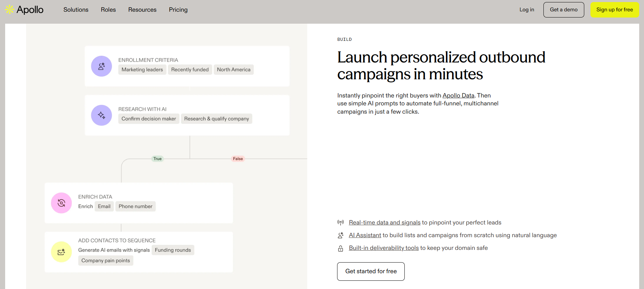
Task: Click the Research with AI sparkle icon
Action: (101, 115)
